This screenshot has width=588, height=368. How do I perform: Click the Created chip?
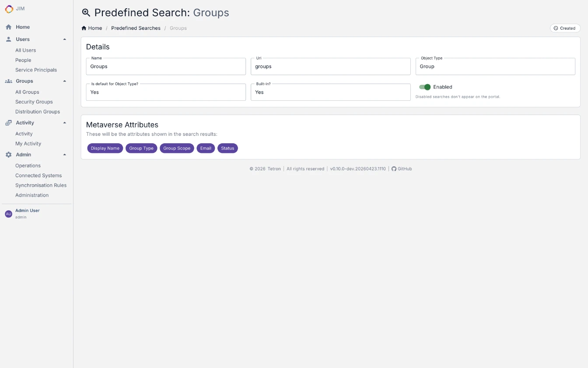(565, 28)
